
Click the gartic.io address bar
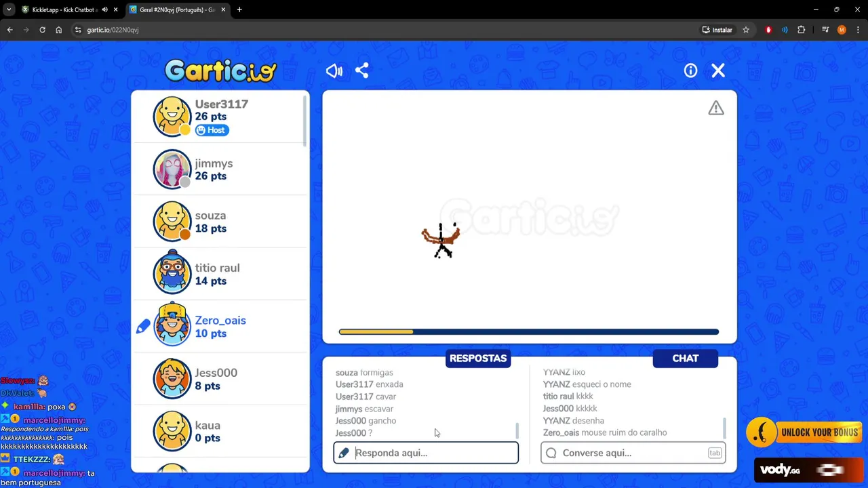[x=383, y=30]
